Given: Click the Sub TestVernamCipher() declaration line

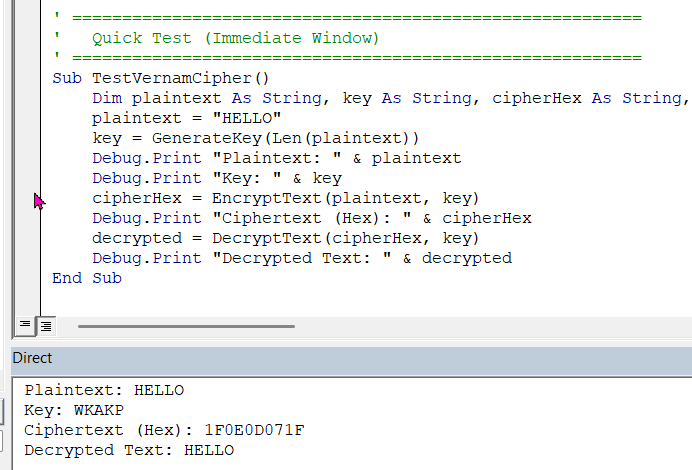Looking at the screenshot, I should pyautogui.click(x=161, y=77).
